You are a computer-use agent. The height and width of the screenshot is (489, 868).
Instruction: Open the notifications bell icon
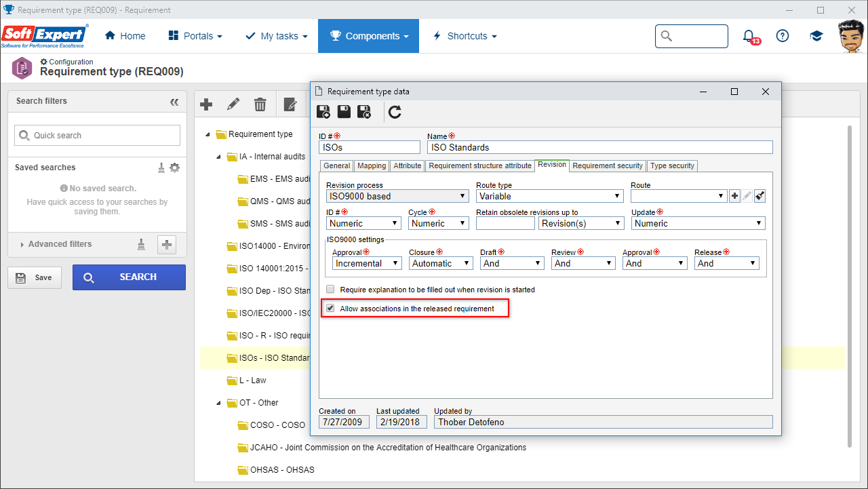tap(749, 36)
